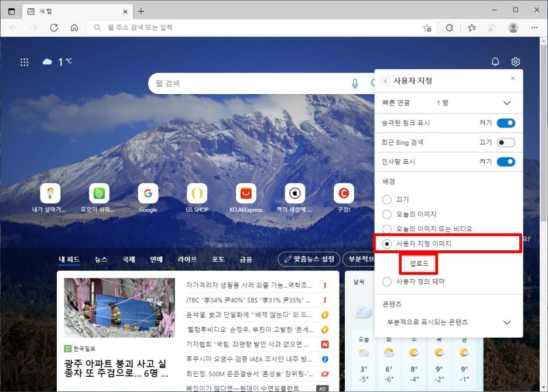
Task: Open headline 후쿠시마 오염수 검증 IAEA 조사단
Action: pyautogui.click(x=249, y=359)
